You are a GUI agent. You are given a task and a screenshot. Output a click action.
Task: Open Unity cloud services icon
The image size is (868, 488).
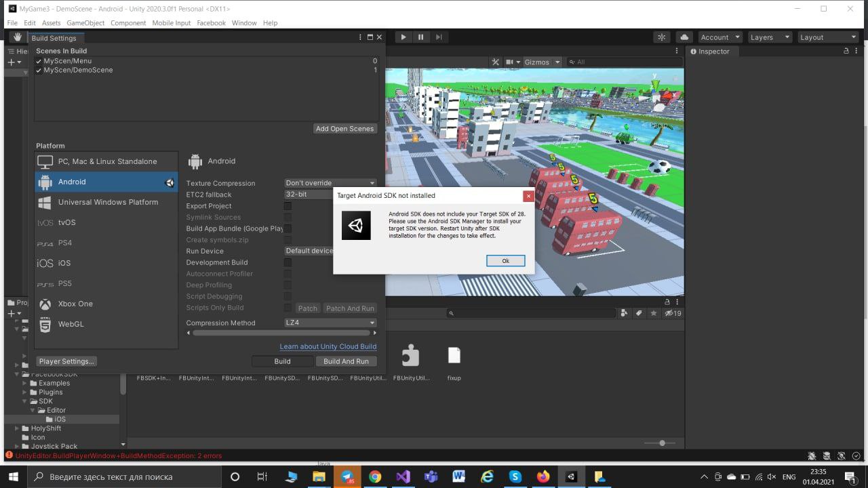pos(684,37)
